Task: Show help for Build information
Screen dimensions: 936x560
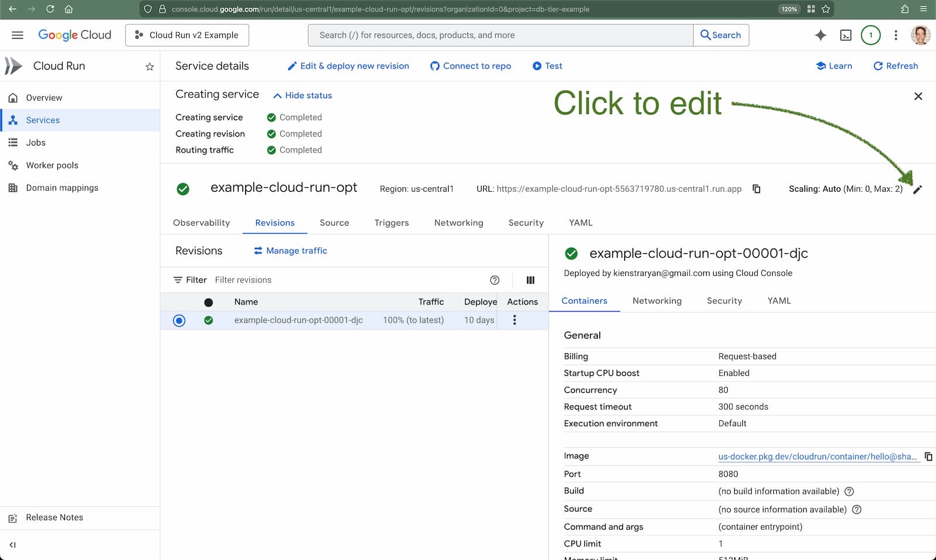Action: (849, 491)
